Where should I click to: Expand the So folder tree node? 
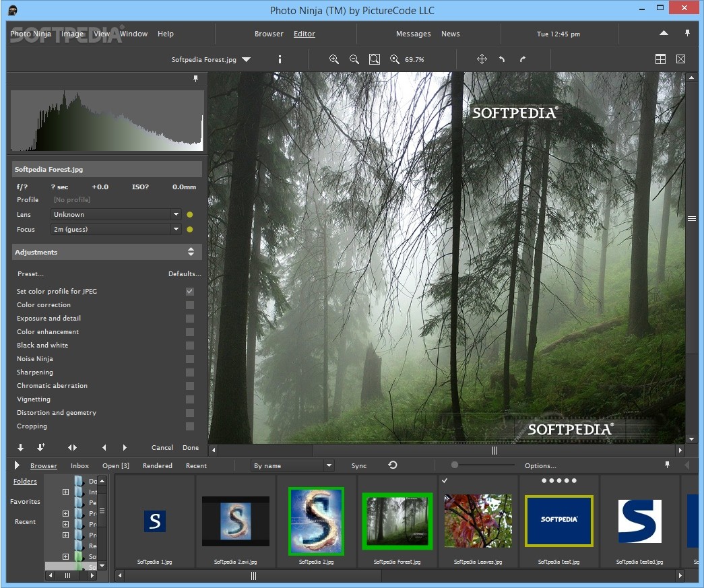[x=65, y=556]
